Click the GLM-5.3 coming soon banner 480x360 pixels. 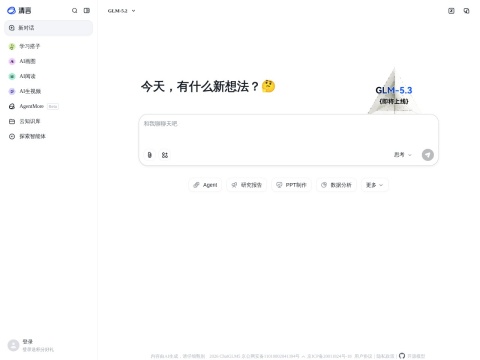click(394, 92)
